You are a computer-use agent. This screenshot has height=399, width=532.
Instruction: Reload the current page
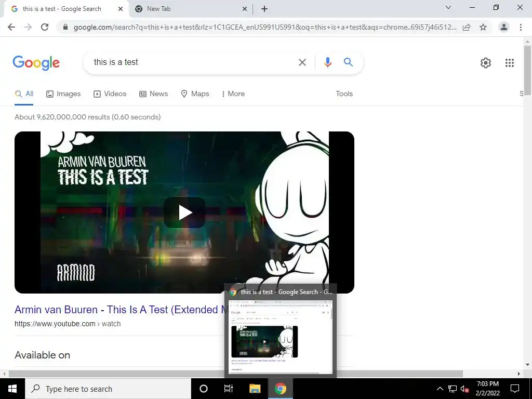coord(45,27)
